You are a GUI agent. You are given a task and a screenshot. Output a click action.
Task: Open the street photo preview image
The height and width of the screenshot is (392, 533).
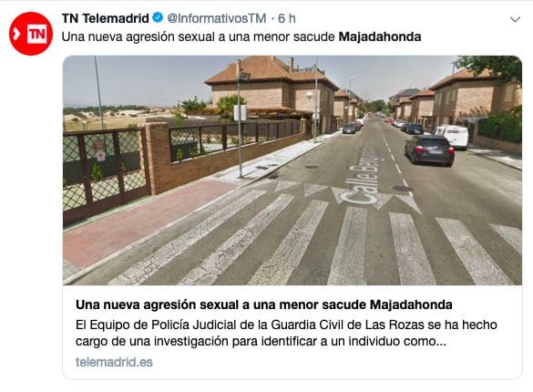click(x=292, y=170)
